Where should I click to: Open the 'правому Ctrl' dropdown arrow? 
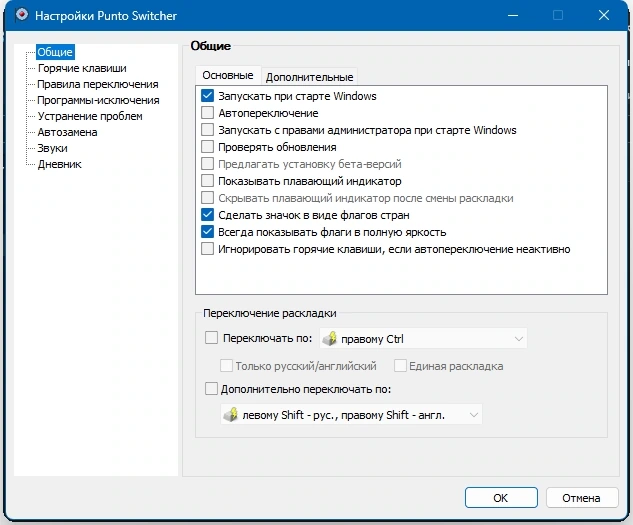(x=519, y=339)
